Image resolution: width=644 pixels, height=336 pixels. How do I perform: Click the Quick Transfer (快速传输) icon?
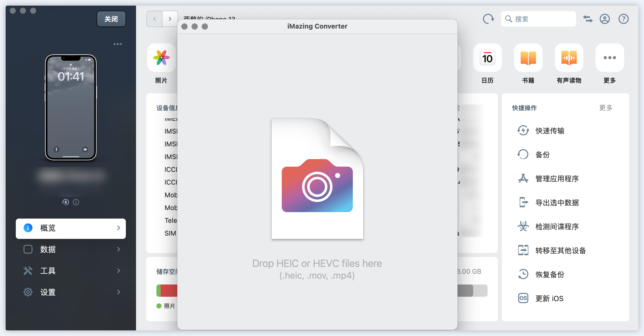523,131
